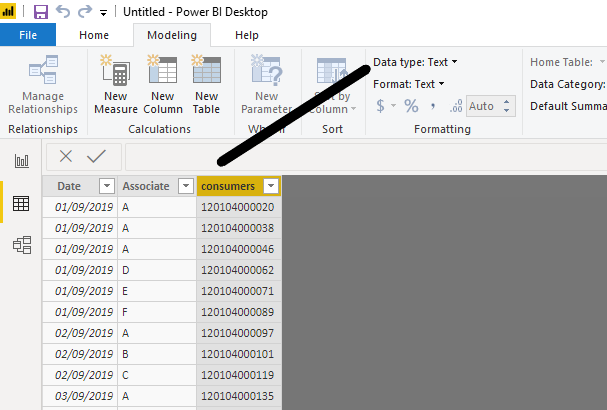Open the Associate column filter dropdown
This screenshot has width=607, height=410.
186,186
